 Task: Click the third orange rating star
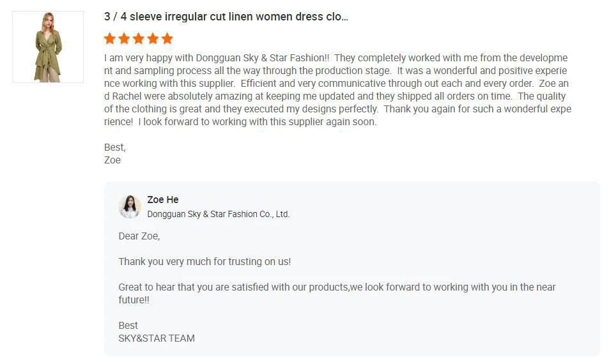139,38
